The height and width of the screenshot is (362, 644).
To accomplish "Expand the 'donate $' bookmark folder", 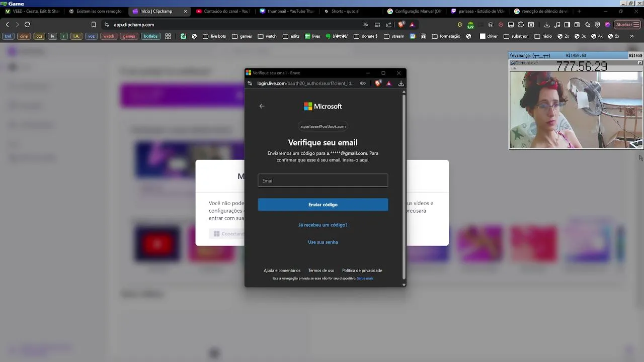I will click(366, 36).
